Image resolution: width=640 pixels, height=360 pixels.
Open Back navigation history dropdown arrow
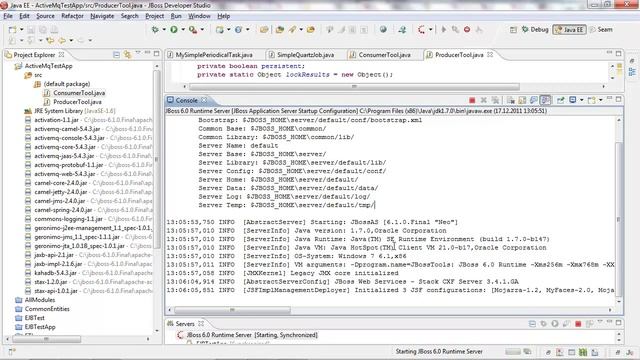(71, 40)
